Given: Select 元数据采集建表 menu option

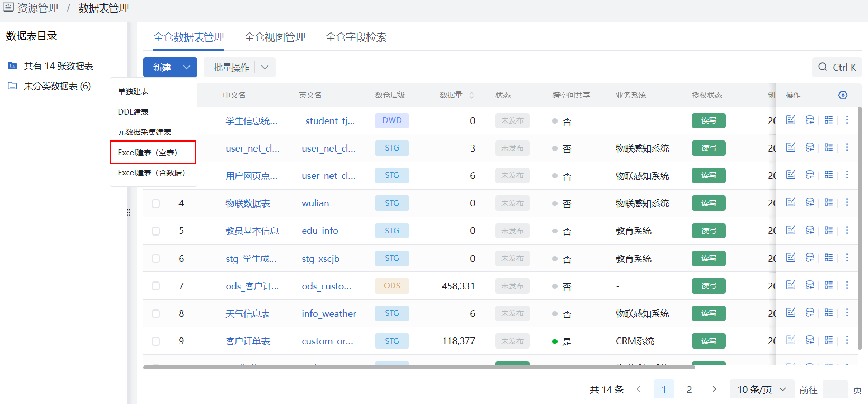Looking at the screenshot, I should tap(154, 132).
